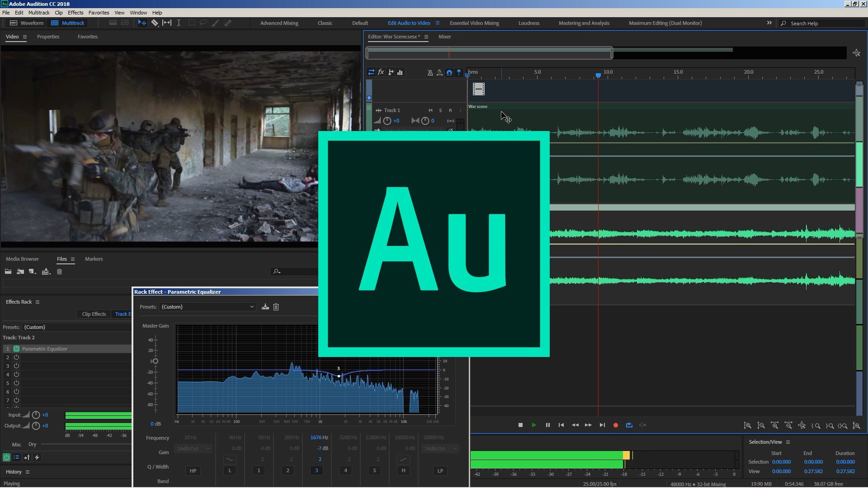This screenshot has height=488, width=868.
Task: Select Clip Effects tab in Effects Rack
Action: (x=94, y=314)
